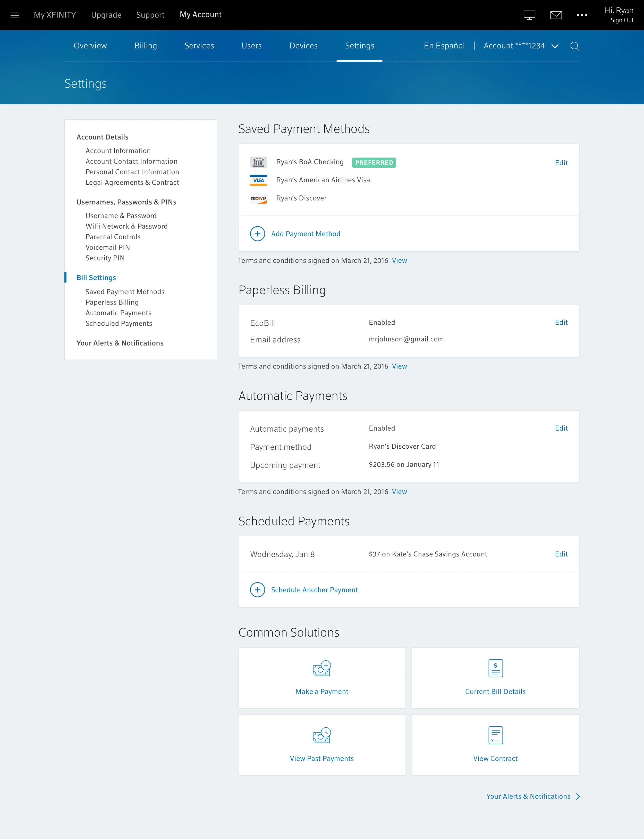Open the Devices tab
Image resolution: width=644 pixels, height=839 pixels.
[x=303, y=46]
